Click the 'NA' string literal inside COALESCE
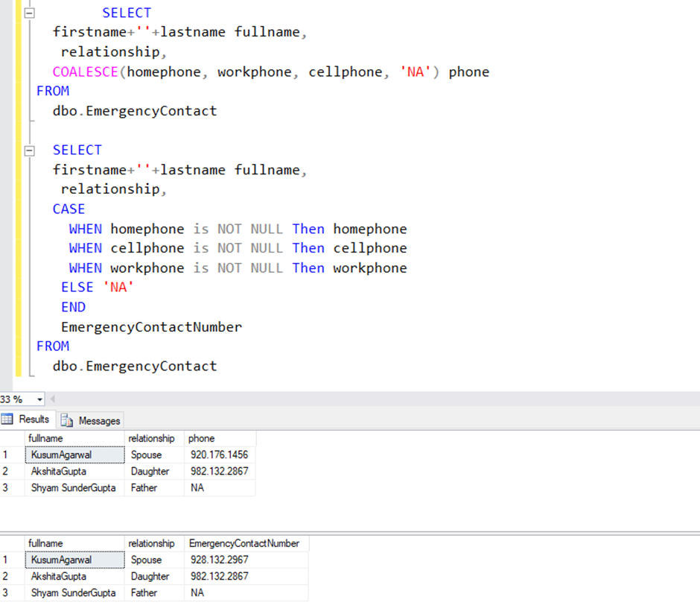Viewport: 700px width, 605px height. [414, 72]
